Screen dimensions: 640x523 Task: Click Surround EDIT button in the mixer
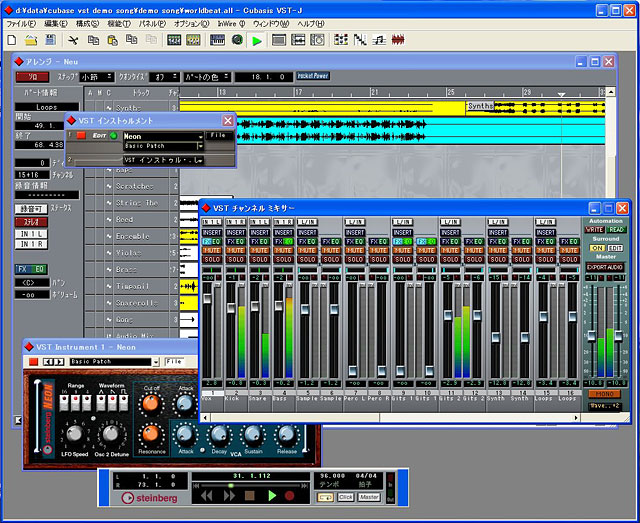click(615, 248)
